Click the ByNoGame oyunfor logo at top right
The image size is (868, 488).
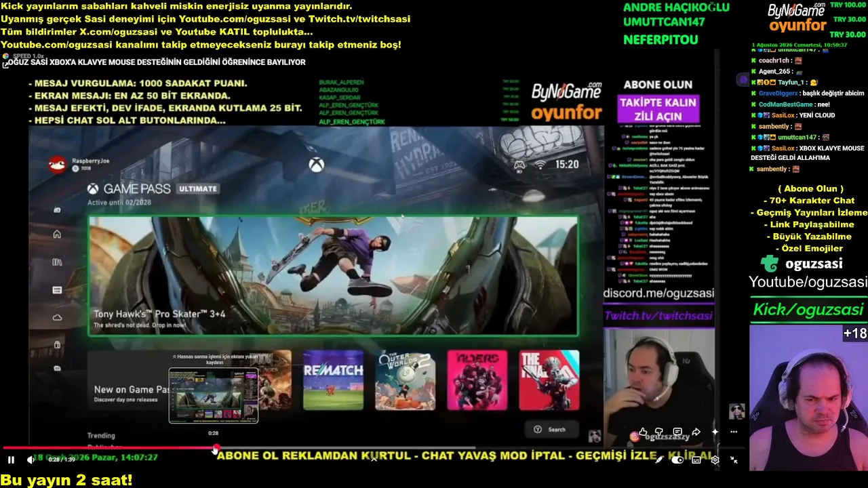point(797,18)
